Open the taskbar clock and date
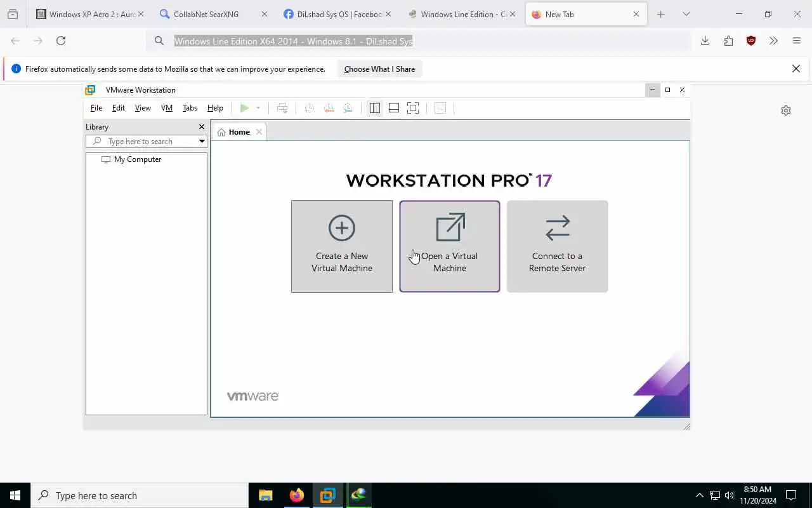The image size is (812, 508). [x=757, y=495]
